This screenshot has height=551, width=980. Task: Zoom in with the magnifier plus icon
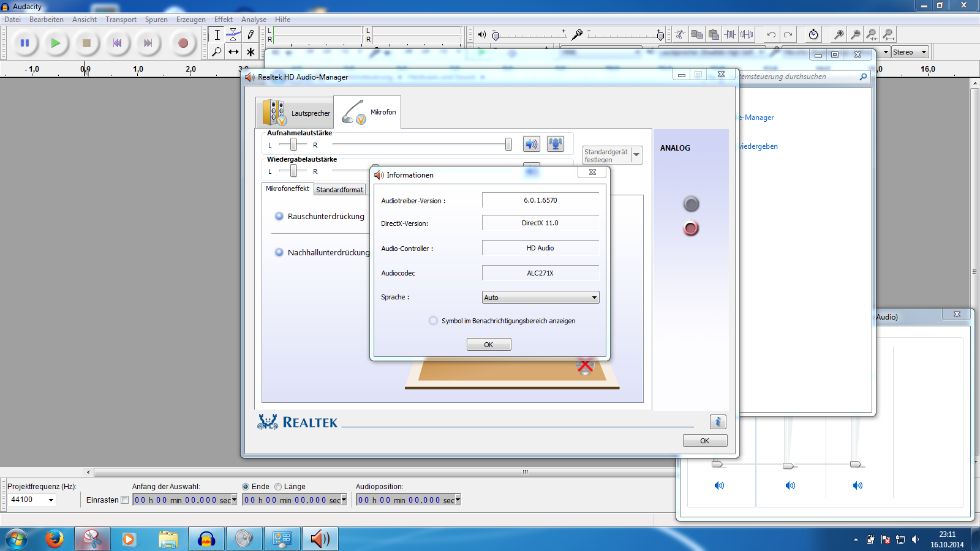[839, 34]
